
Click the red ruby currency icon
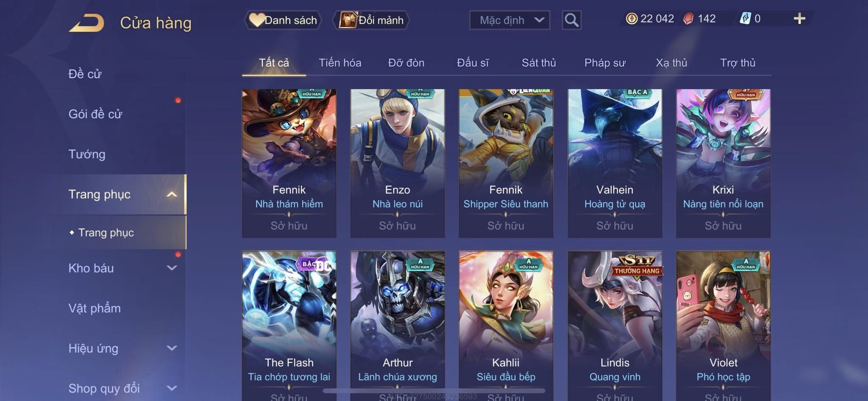point(688,19)
